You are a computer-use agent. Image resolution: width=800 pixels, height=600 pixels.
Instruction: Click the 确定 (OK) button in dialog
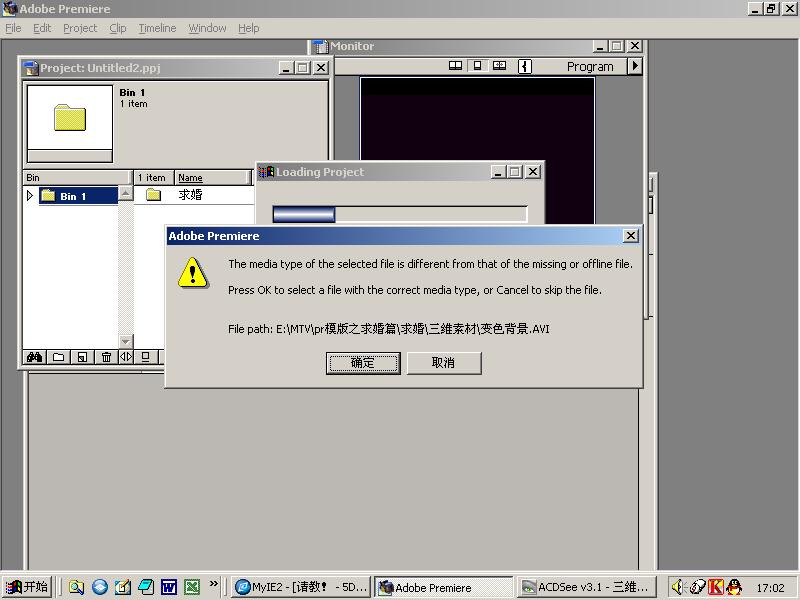pos(363,363)
